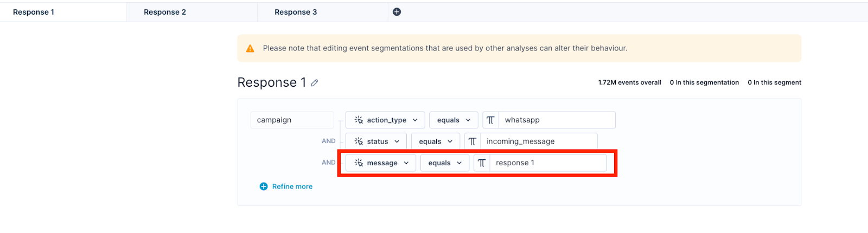This screenshot has height=233, width=868.
Task: Open the equals operator dropdown for status
Action: pyautogui.click(x=436, y=141)
